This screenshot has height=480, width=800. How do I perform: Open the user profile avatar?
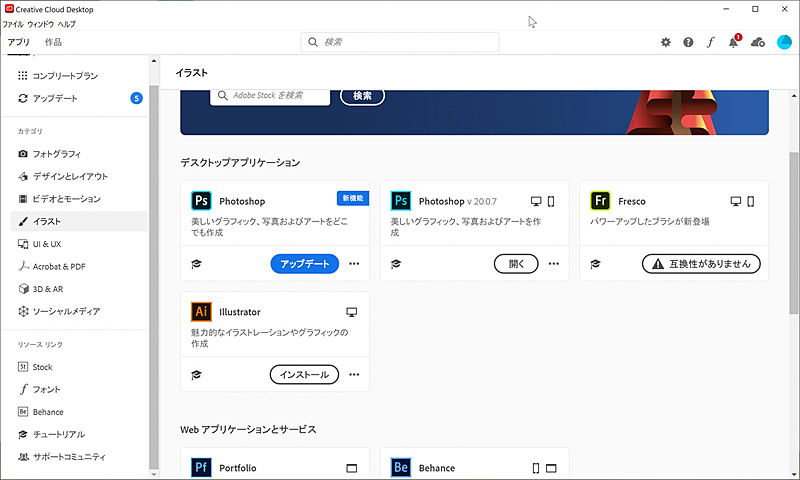784,42
